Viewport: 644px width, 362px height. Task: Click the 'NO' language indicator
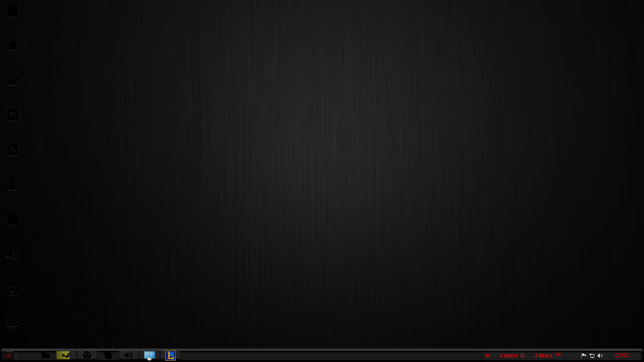coord(558,354)
